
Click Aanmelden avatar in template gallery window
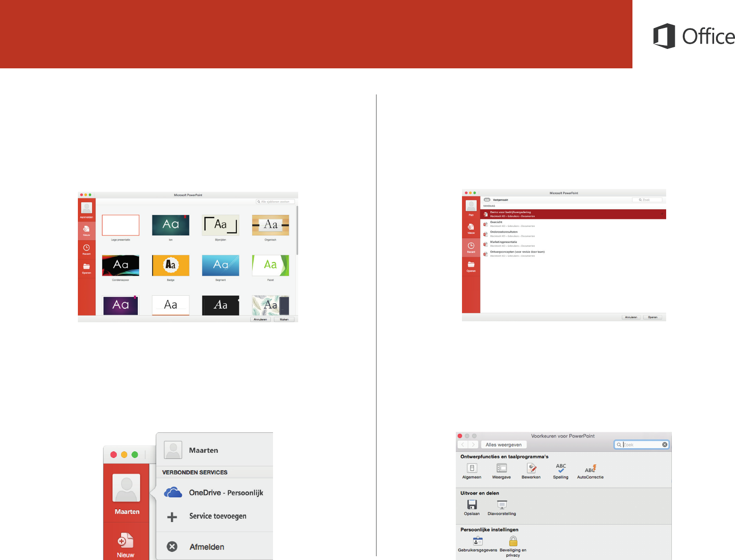pyautogui.click(x=86, y=208)
